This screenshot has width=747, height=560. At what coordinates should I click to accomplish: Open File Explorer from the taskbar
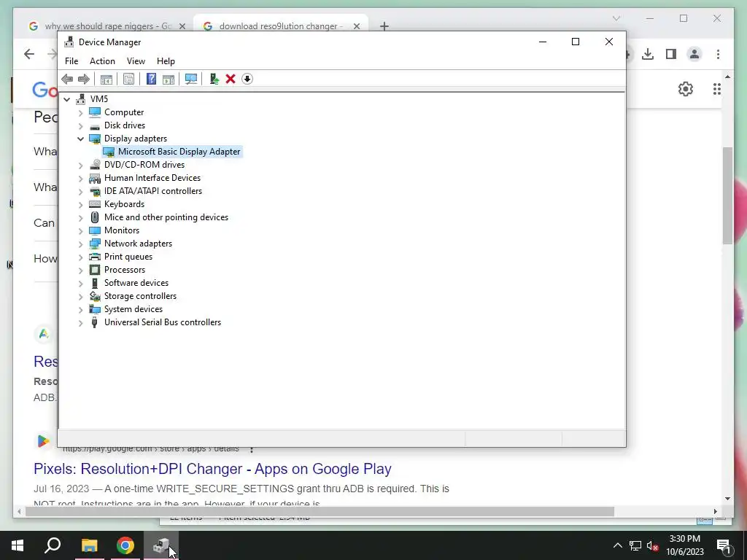point(89,545)
